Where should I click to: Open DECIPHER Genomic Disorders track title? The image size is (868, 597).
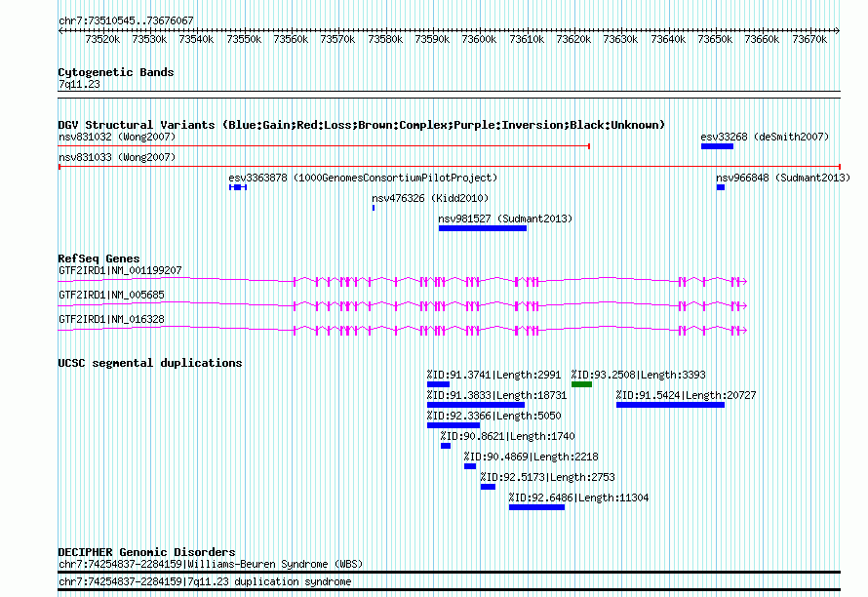(x=146, y=552)
